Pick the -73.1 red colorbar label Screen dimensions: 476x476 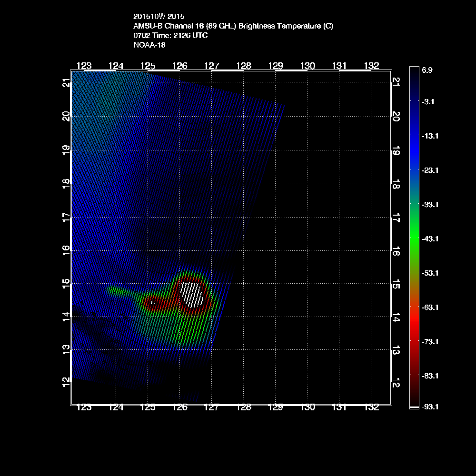point(430,342)
